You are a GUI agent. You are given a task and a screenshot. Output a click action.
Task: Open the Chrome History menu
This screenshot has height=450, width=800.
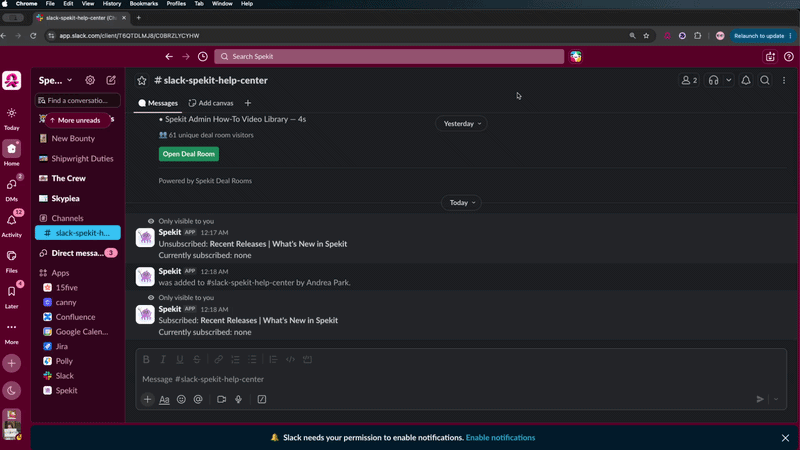tap(112, 4)
